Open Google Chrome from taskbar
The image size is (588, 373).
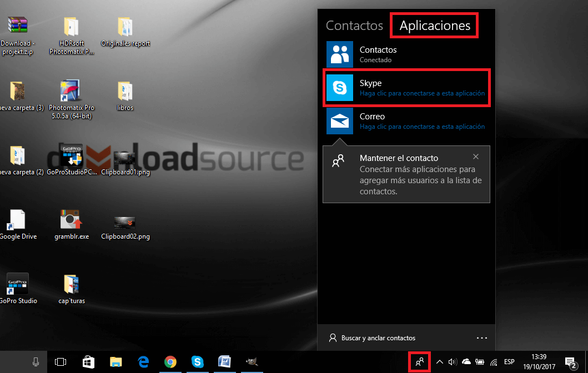pos(170,362)
